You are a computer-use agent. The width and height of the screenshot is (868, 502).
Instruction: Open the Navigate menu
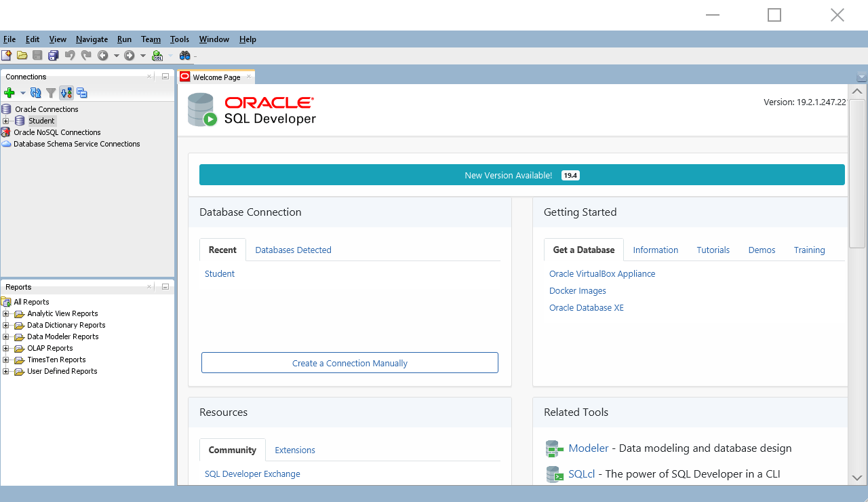click(92, 39)
